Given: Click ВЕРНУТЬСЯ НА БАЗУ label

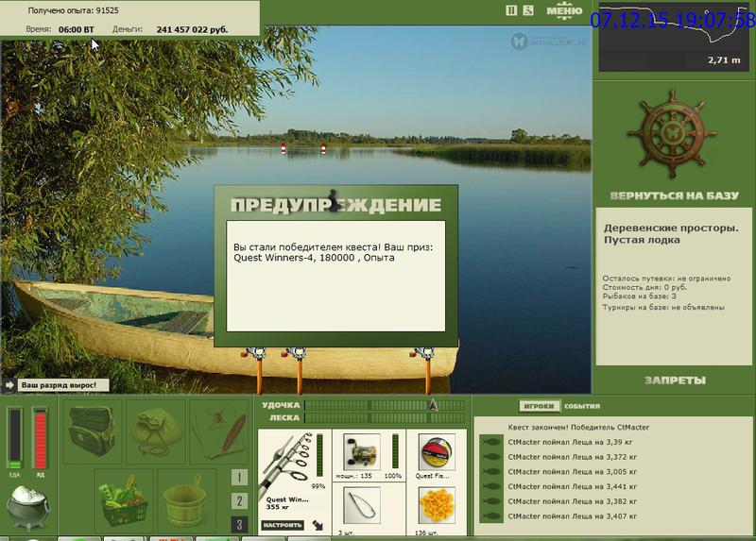Looking at the screenshot, I should pos(674,195).
